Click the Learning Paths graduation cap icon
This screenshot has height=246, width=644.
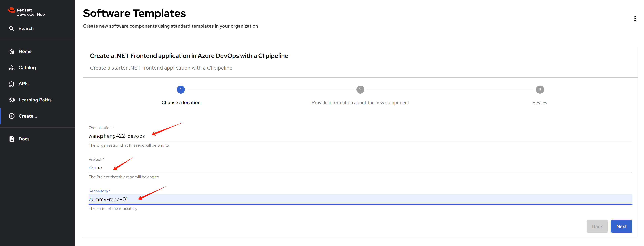(12, 100)
